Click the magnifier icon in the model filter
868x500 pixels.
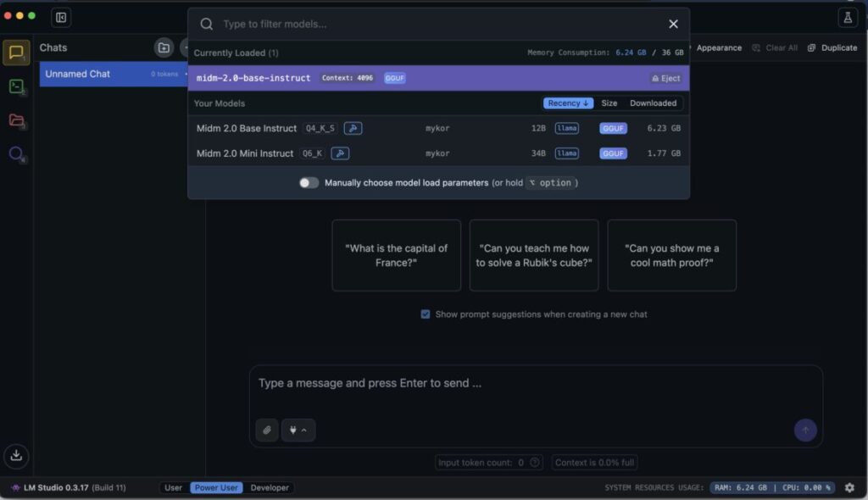[x=207, y=24]
